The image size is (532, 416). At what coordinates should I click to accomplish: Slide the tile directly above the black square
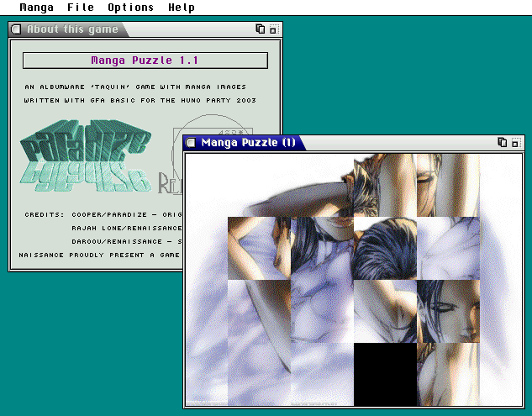(x=385, y=311)
